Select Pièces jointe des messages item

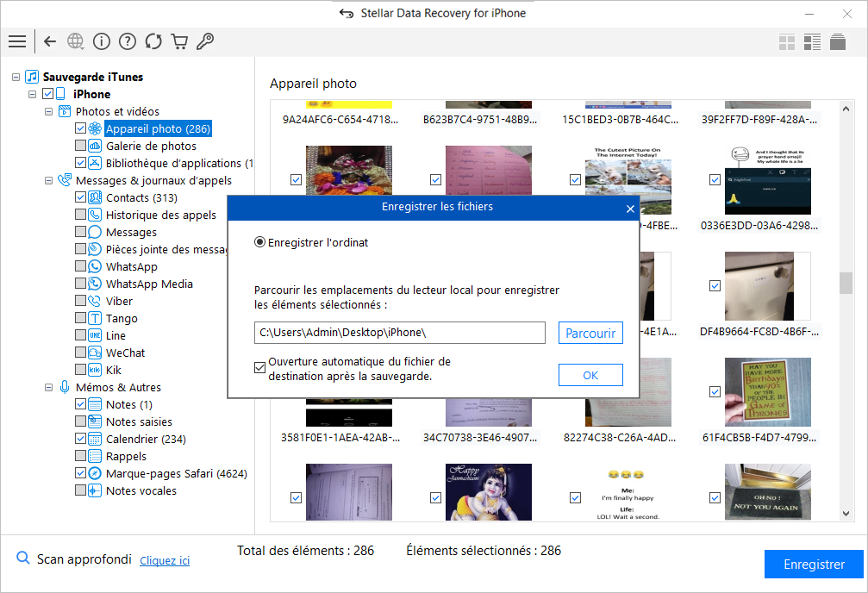click(x=166, y=249)
